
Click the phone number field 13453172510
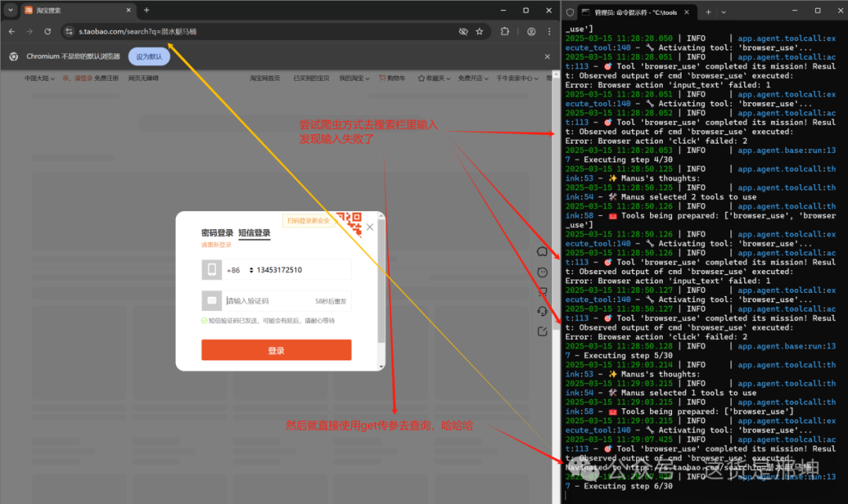[x=303, y=270]
